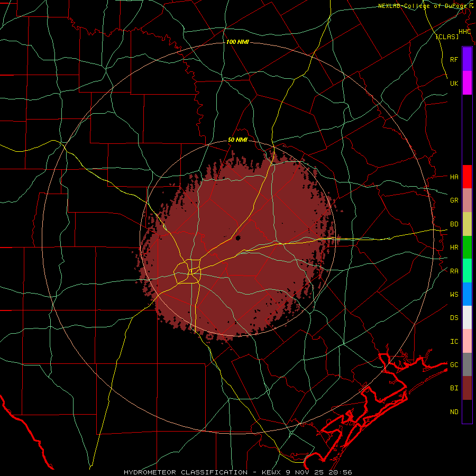This screenshot has height=476, width=476.
Task: Click the 20:56 time stamp
Action: point(339,472)
